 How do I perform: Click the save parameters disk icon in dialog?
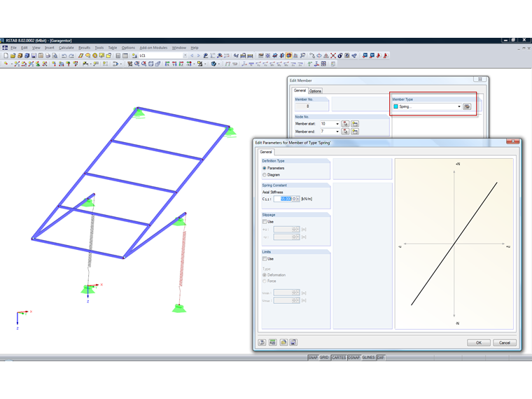293,342
